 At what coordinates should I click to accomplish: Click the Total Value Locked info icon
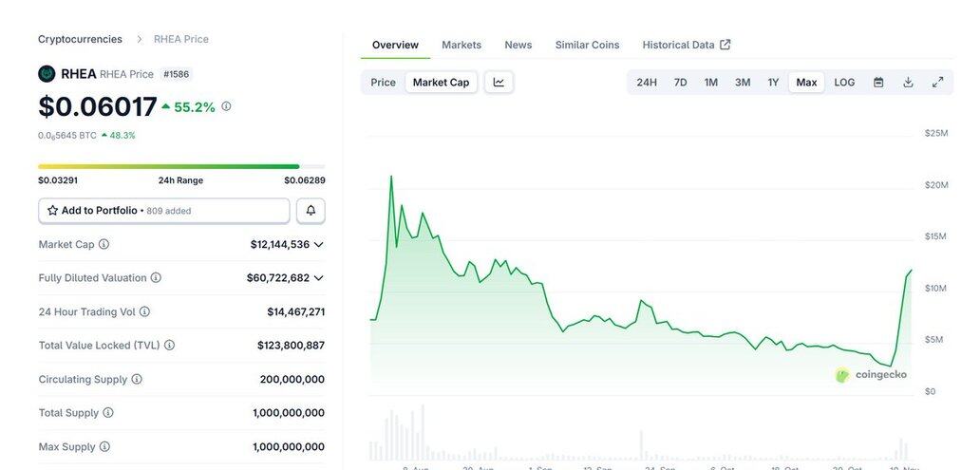pos(169,346)
